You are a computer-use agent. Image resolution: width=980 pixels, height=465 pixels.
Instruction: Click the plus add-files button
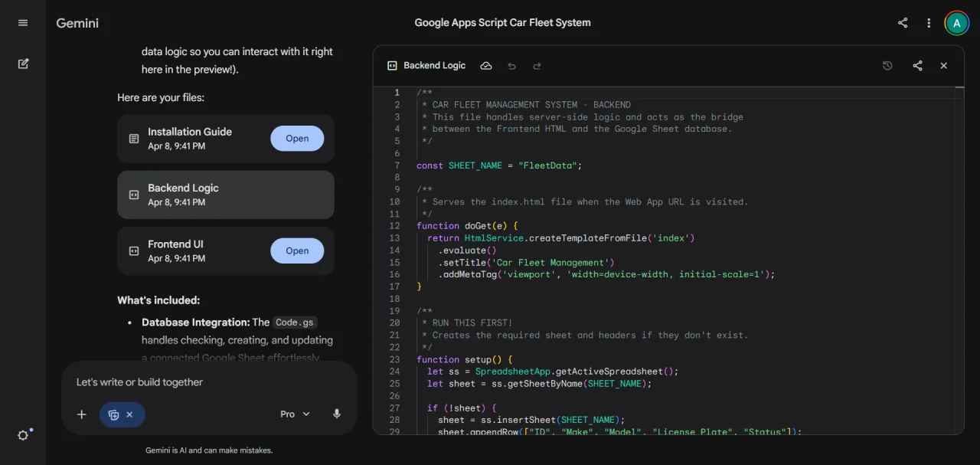(82, 414)
